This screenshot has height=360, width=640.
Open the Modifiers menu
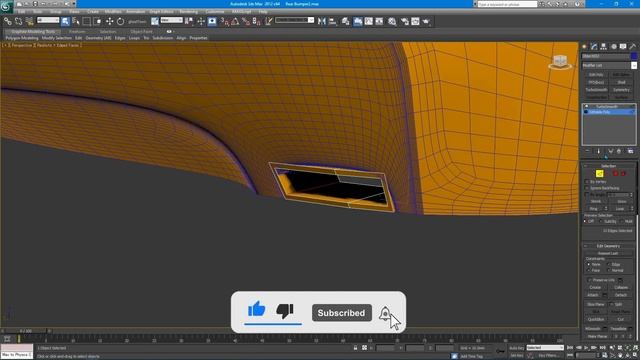point(113,12)
